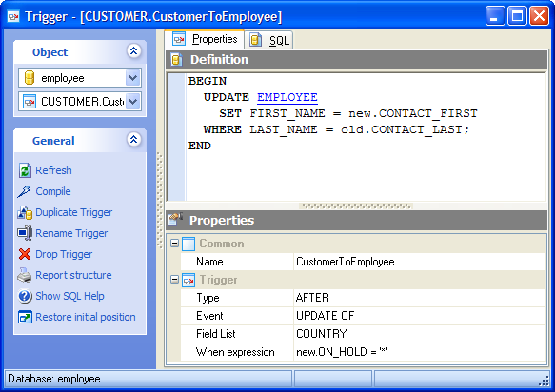The width and height of the screenshot is (555, 392).
Task: Click the Restore initial position link
Action: click(x=86, y=317)
